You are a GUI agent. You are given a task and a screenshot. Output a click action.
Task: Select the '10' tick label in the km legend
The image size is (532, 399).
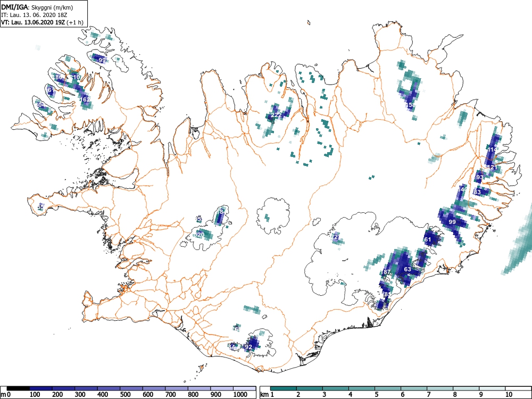[x=508, y=395]
